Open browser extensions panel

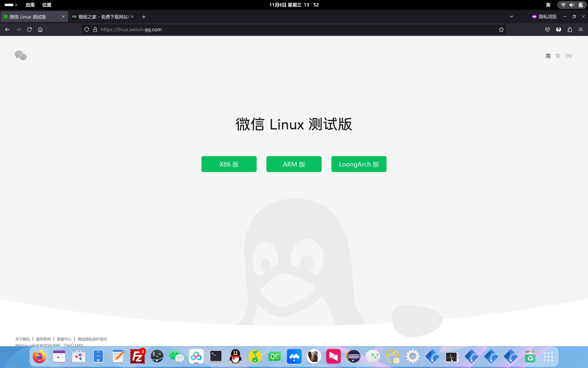pyautogui.click(x=570, y=29)
